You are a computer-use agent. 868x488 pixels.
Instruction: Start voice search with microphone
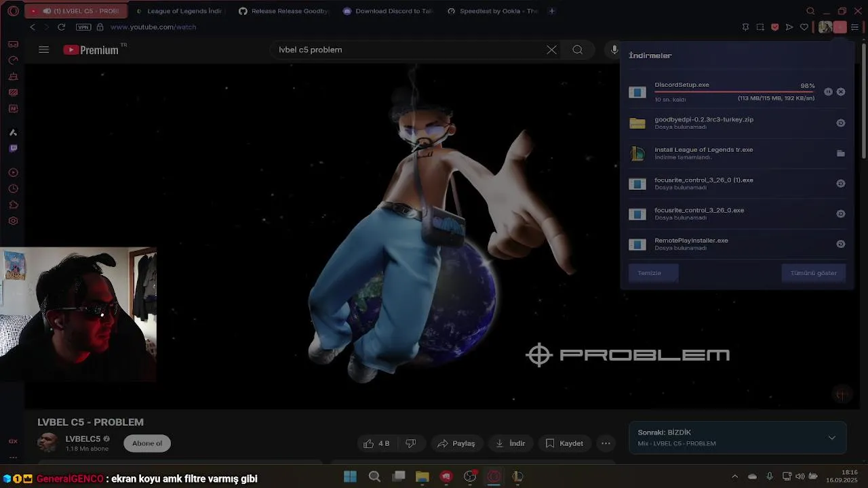(614, 49)
